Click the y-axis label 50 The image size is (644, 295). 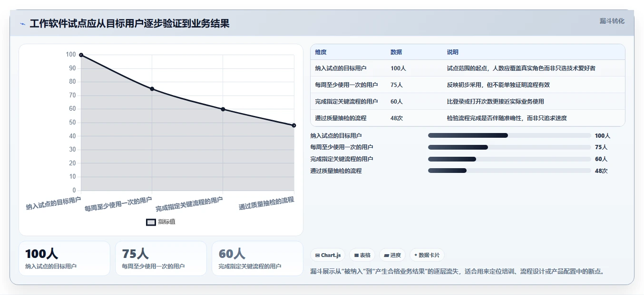click(x=73, y=123)
